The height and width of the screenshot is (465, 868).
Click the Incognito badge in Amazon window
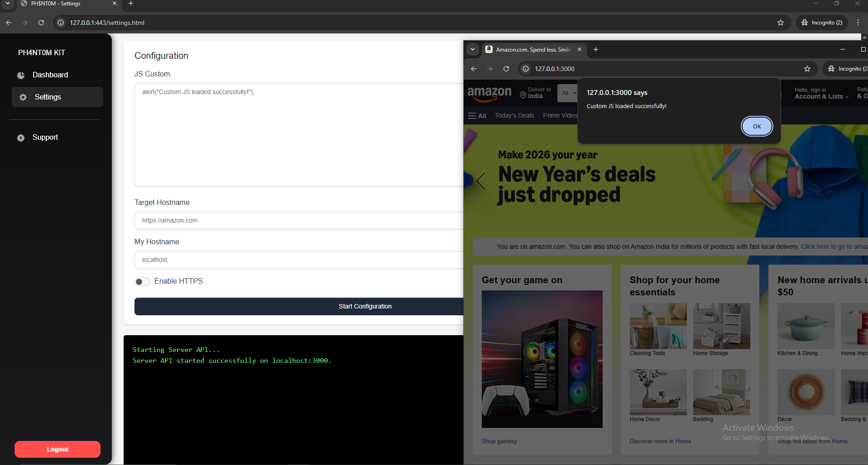(x=846, y=69)
